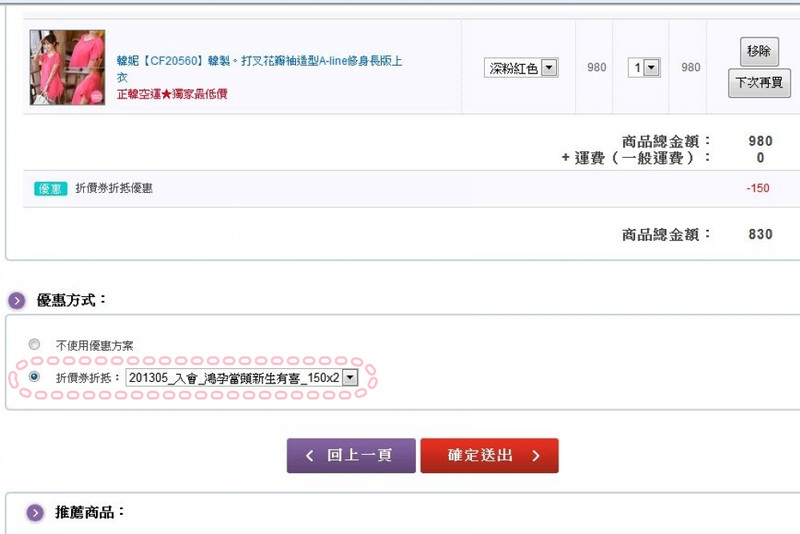Click the -150 discount amount
This screenshot has height=534, width=800.
[758, 188]
